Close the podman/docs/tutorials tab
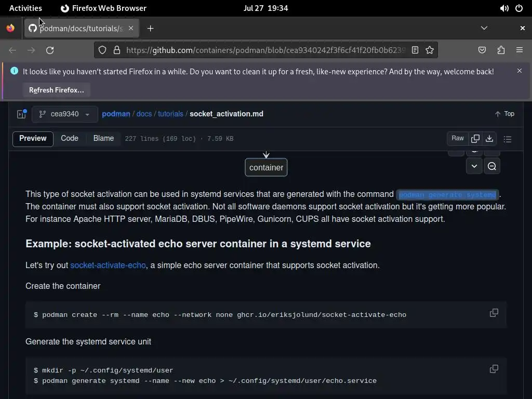This screenshot has width=532, height=399. [x=131, y=28]
